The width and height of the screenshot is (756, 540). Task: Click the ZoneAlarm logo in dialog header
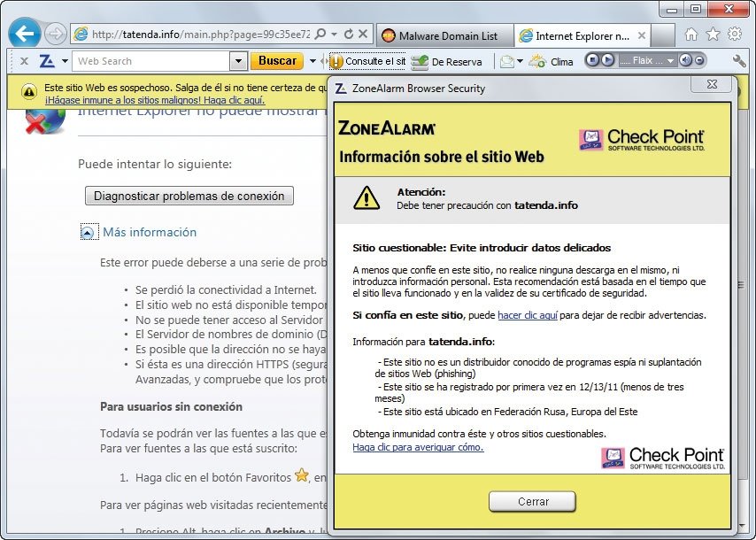click(387, 128)
